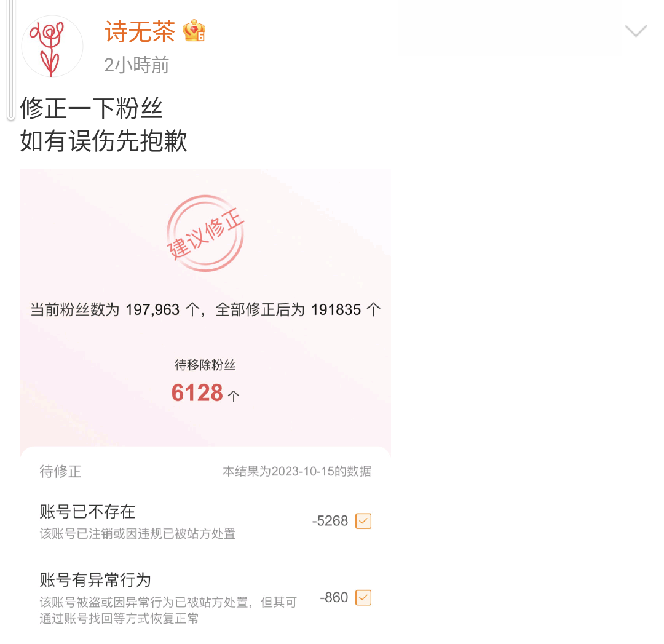Image resolution: width=664 pixels, height=644 pixels.
Task: Click the -5268 count value
Action: coord(330,521)
